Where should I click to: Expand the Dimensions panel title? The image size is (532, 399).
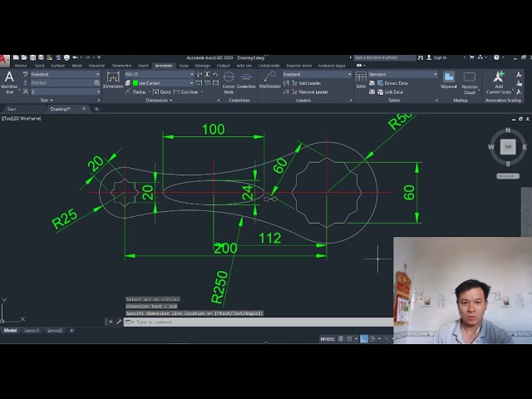(x=159, y=101)
